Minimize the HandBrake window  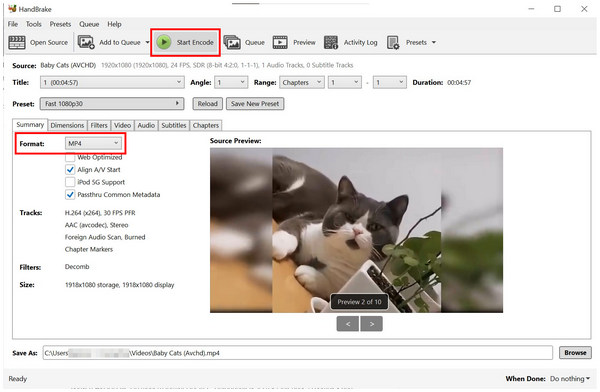tap(531, 9)
